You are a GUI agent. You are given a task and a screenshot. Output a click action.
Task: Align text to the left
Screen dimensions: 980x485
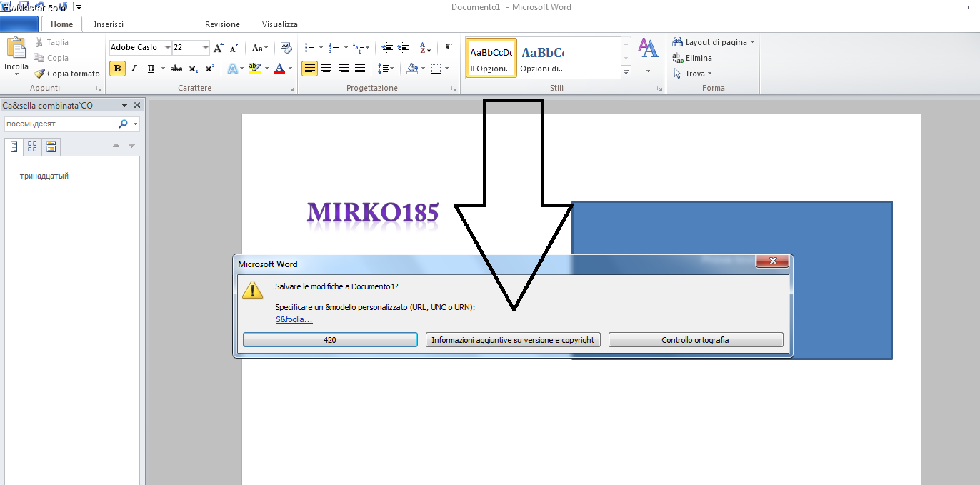(310, 69)
